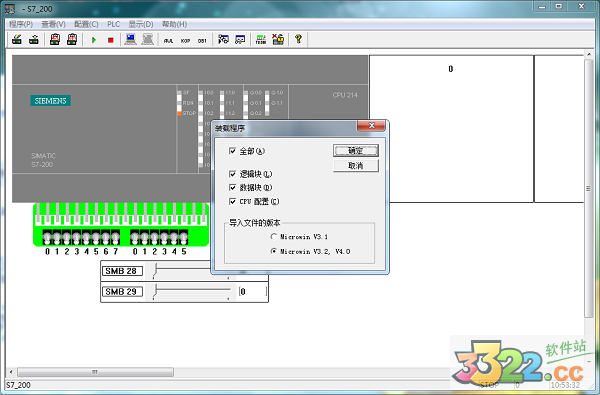Click the red Stop PLC icon
The width and height of the screenshot is (600, 395).
(111, 40)
